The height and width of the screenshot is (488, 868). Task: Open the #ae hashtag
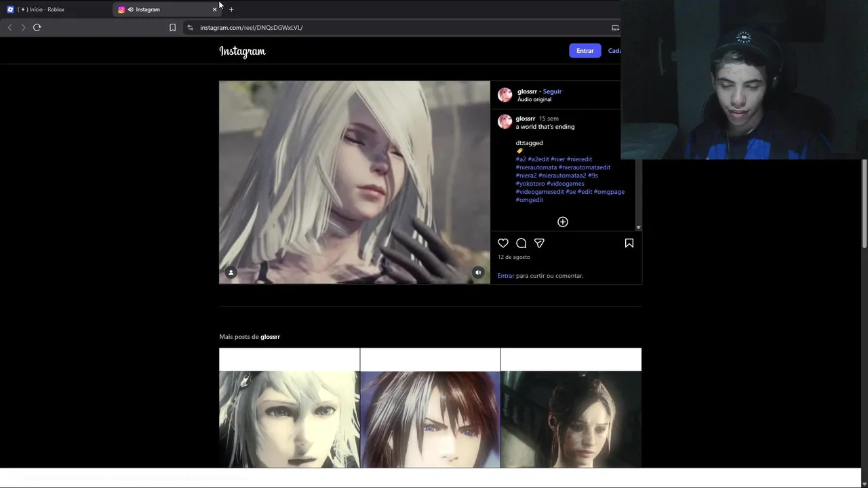pyautogui.click(x=571, y=192)
